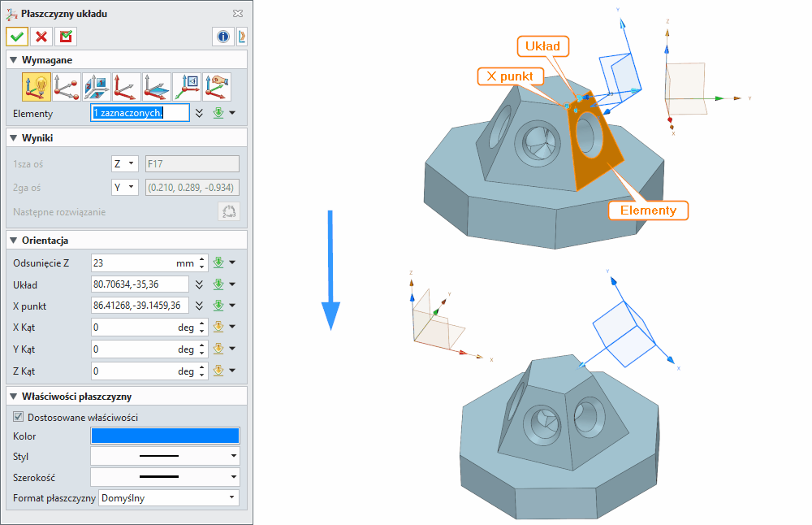The width and height of the screenshot is (812, 525).
Task: Open the Szerokość line width dropdown
Action: click(165, 476)
